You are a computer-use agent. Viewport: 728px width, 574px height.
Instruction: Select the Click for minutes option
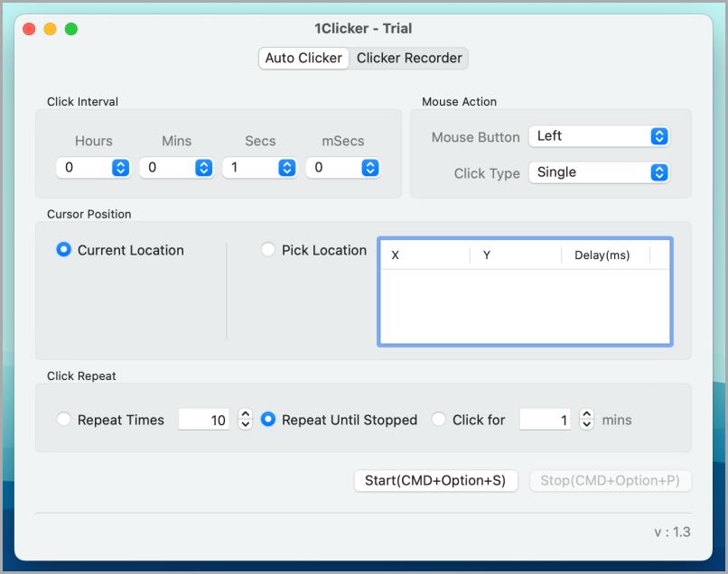438,420
